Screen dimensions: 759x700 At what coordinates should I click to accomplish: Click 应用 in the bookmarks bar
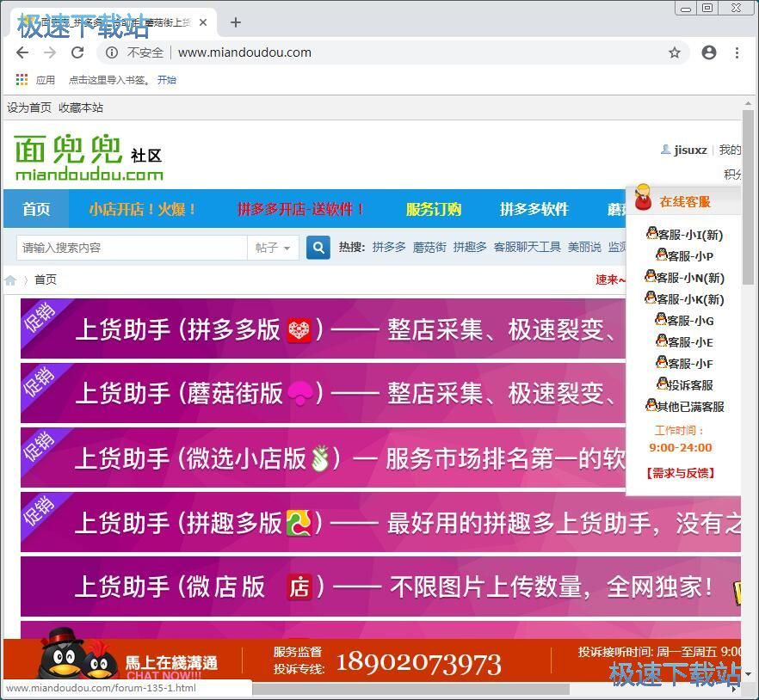[x=46, y=80]
